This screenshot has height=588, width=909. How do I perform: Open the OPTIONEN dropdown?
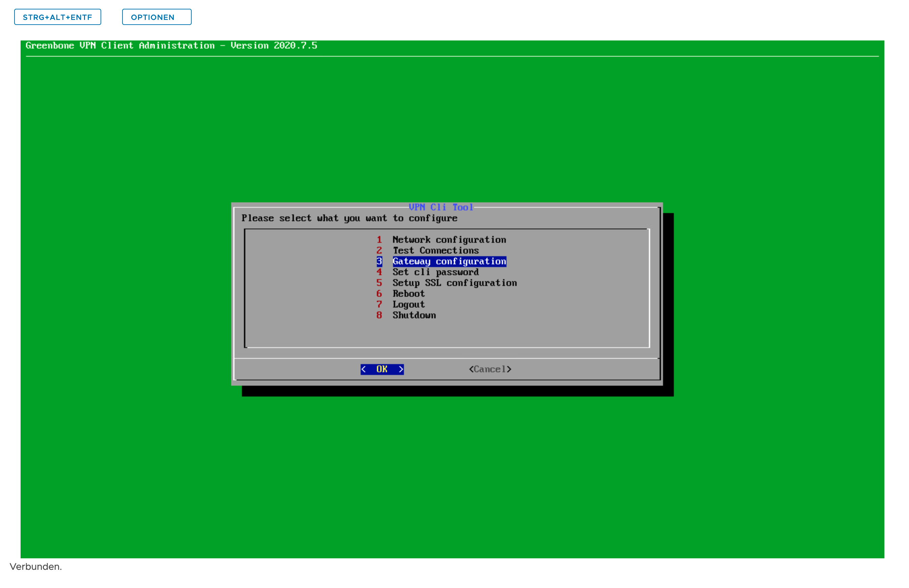tap(157, 17)
